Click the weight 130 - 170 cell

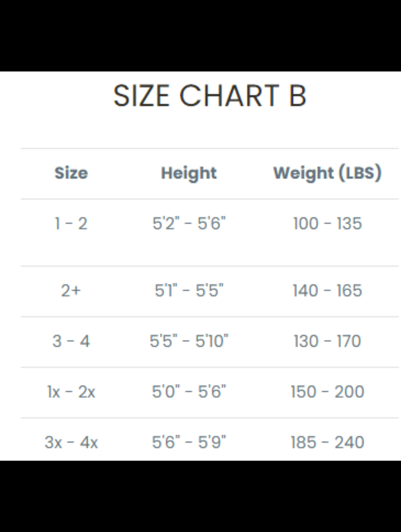point(327,341)
